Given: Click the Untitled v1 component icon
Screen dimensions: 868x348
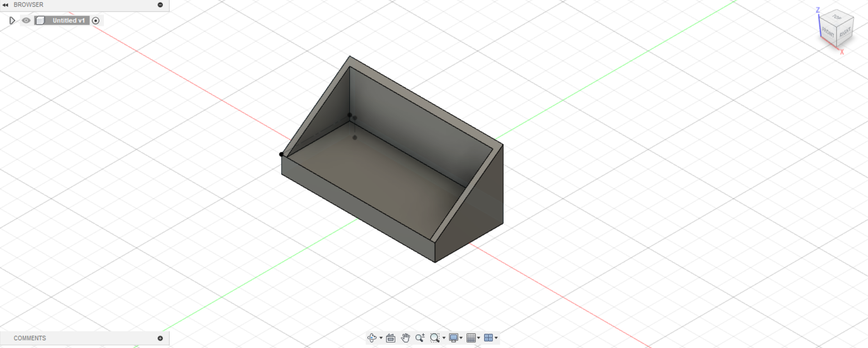Looking at the screenshot, I should click(x=40, y=20).
